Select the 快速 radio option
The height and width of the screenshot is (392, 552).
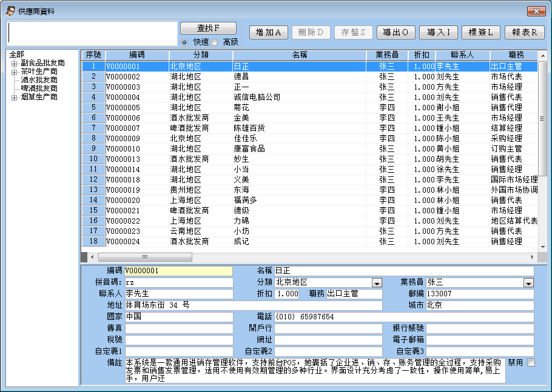click(x=184, y=42)
